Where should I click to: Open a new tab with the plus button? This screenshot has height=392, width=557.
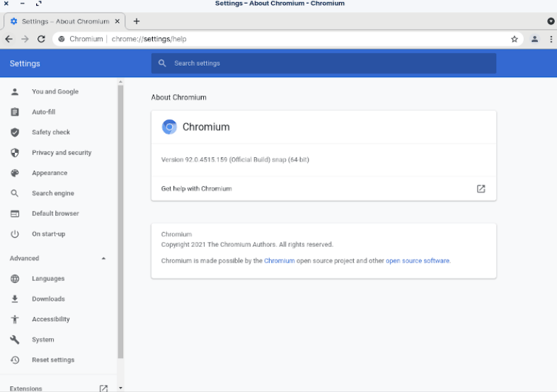tap(137, 21)
